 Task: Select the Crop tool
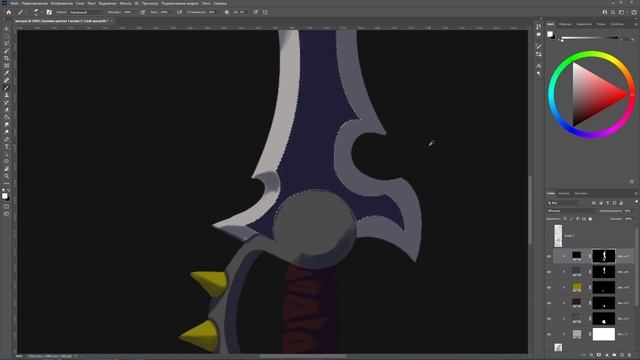click(x=6, y=58)
